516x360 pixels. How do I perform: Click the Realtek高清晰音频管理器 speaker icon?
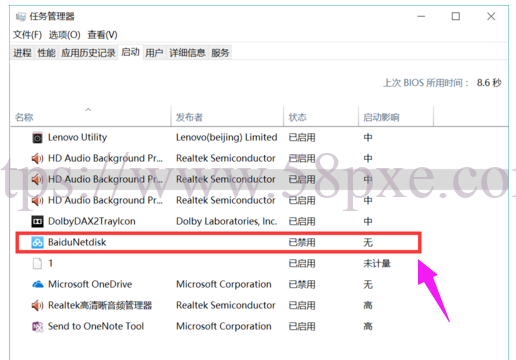pyautogui.click(x=37, y=305)
